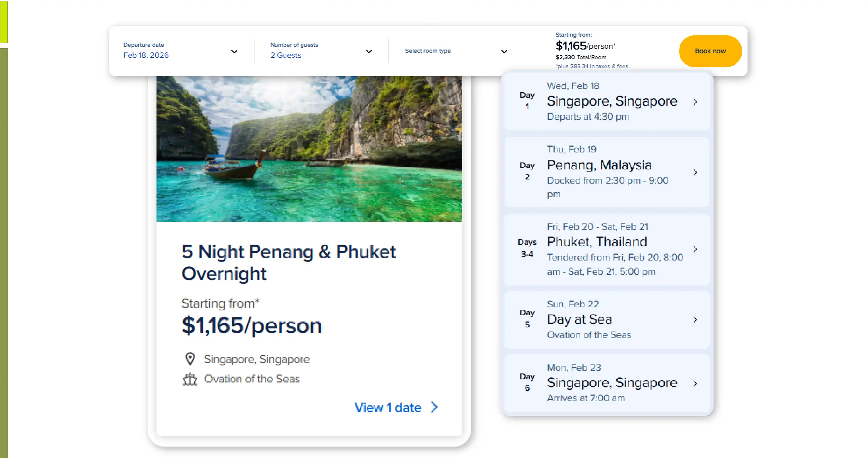The height and width of the screenshot is (458, 868).
Task: Expand Penang, Malaysia day chevron
Action: (695, 172)
